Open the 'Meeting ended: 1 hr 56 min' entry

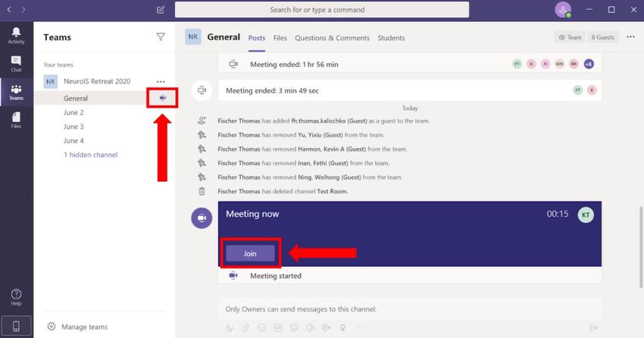pyautogui.click(x=409, y=64)
